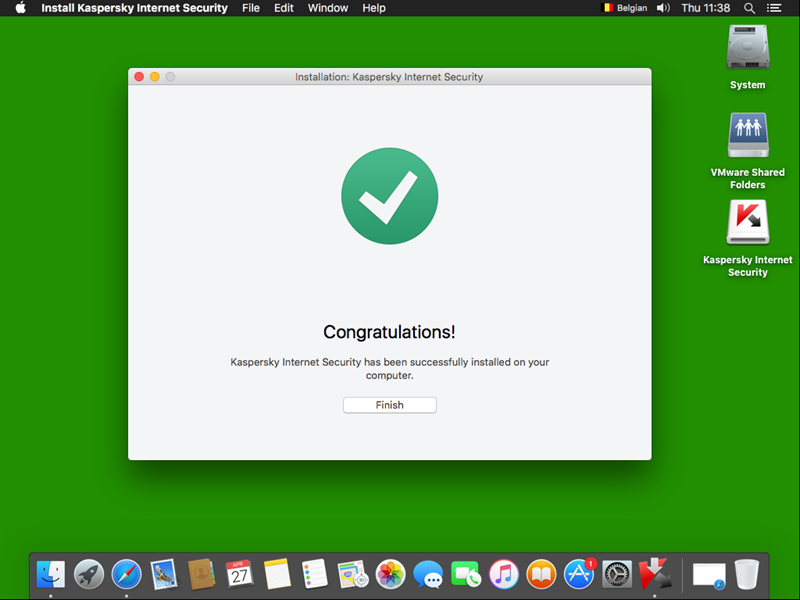Open Belgian keyboard input source menu
The image size is (800, 600).
(624, 8)
